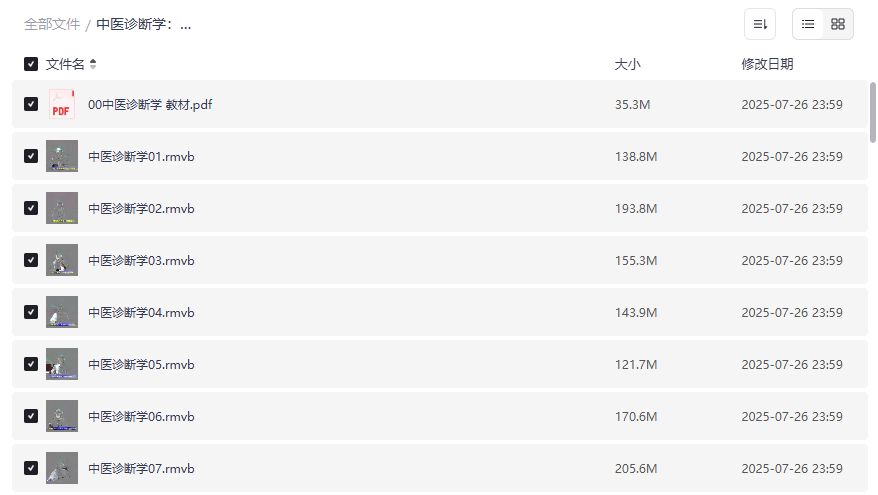878x495 pixels.
Task: Switch to grid view layout
Action: coord(838,24)
